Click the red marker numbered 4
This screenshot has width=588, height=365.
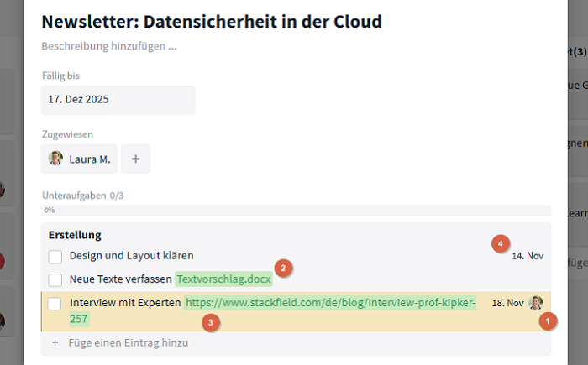[501, 243]
